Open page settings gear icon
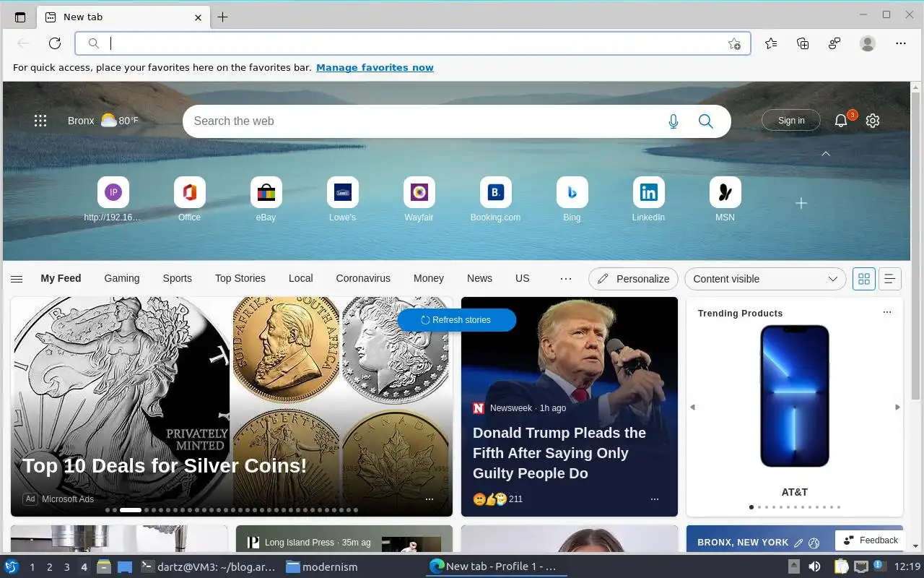The image size is (924, 578). pyautogui.click(x=873, y=121)
